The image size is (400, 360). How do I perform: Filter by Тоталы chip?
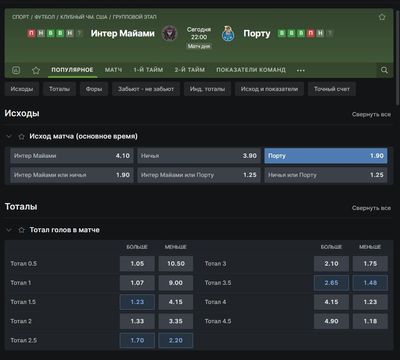tap(59, 89)
